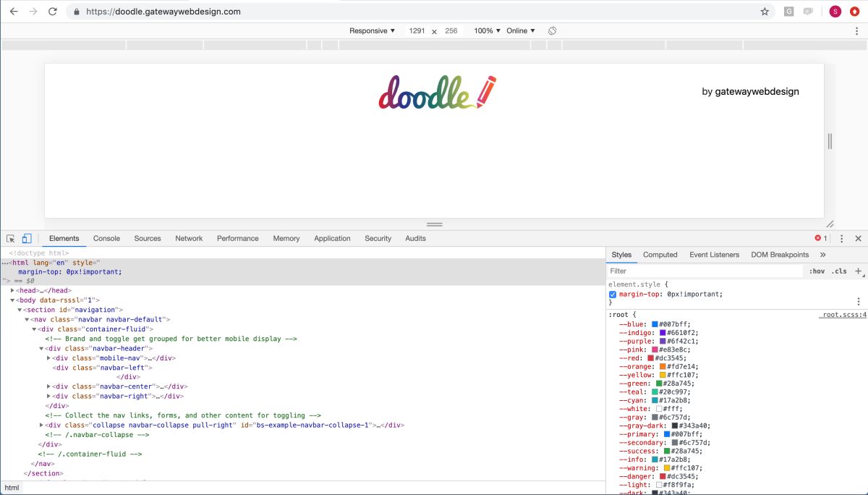Close the DevTools panel
This screenshot has height=495, width=868.
click(858, 238)
